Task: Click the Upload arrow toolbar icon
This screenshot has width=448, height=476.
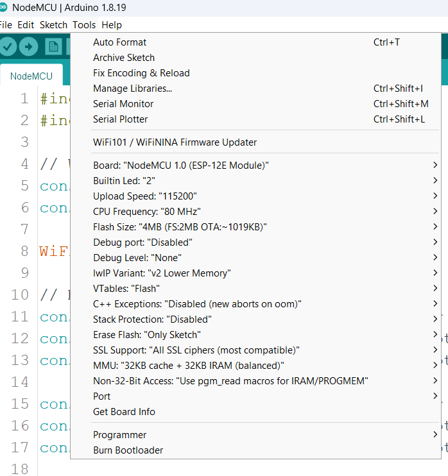Action: click(28, 46)
